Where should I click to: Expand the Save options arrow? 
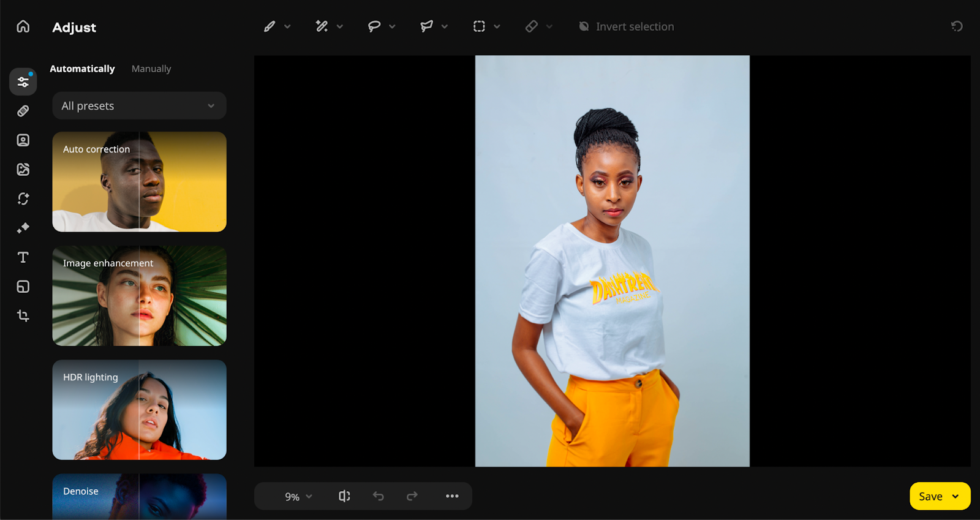click(956, 496)
